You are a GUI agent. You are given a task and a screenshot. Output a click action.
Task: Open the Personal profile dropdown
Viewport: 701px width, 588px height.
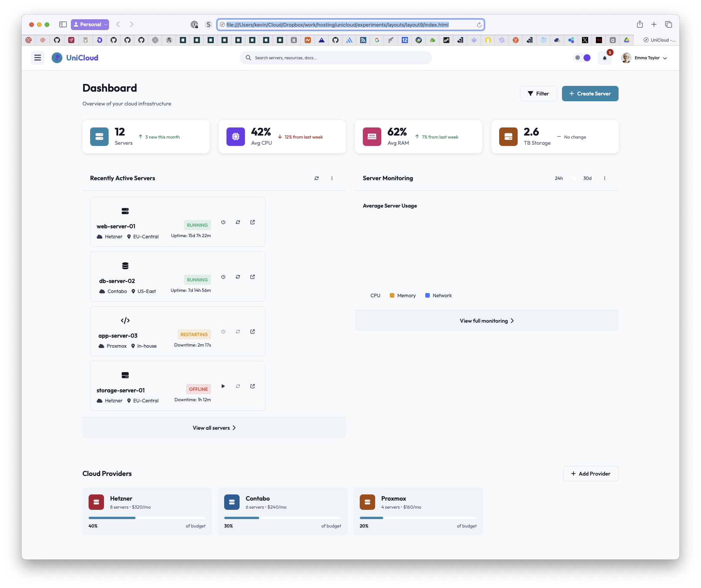tap(90, 25)
